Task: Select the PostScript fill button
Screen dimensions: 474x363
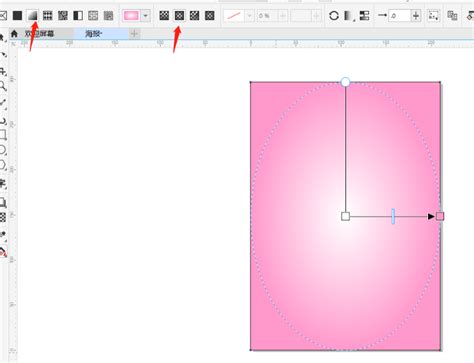Action: (x=108, y=15)
